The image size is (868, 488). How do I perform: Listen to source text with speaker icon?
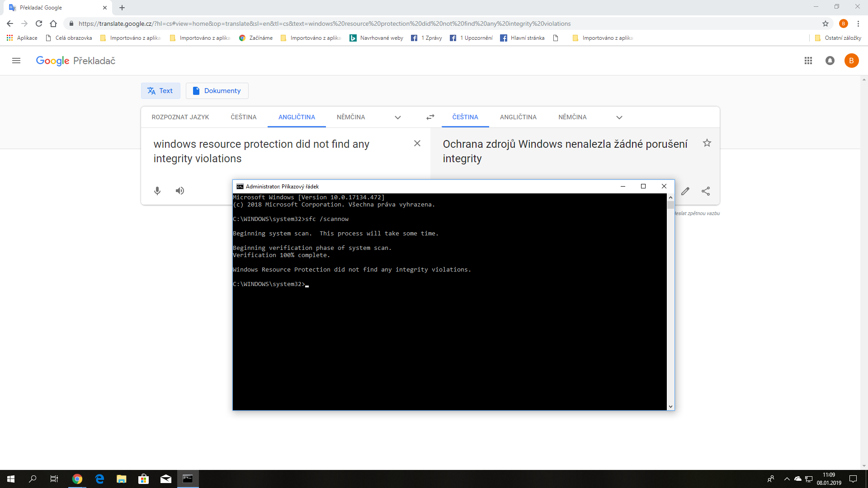(180, 191)
